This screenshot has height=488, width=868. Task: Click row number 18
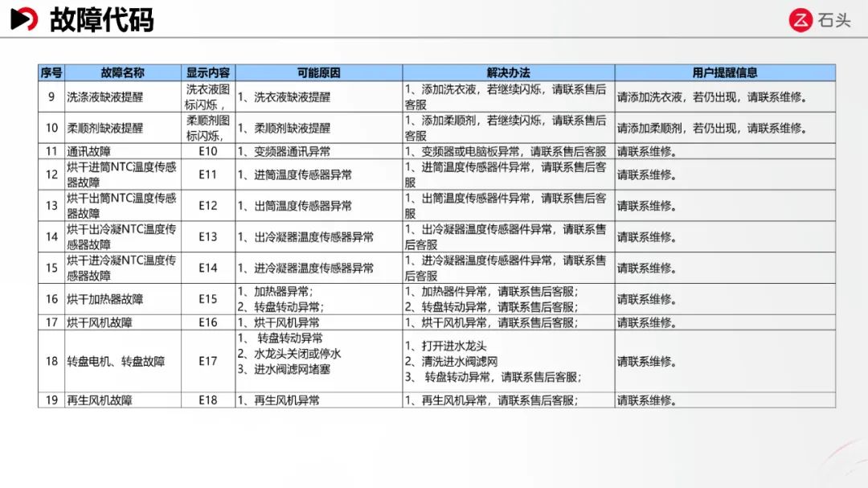click(x=51, y=361)
